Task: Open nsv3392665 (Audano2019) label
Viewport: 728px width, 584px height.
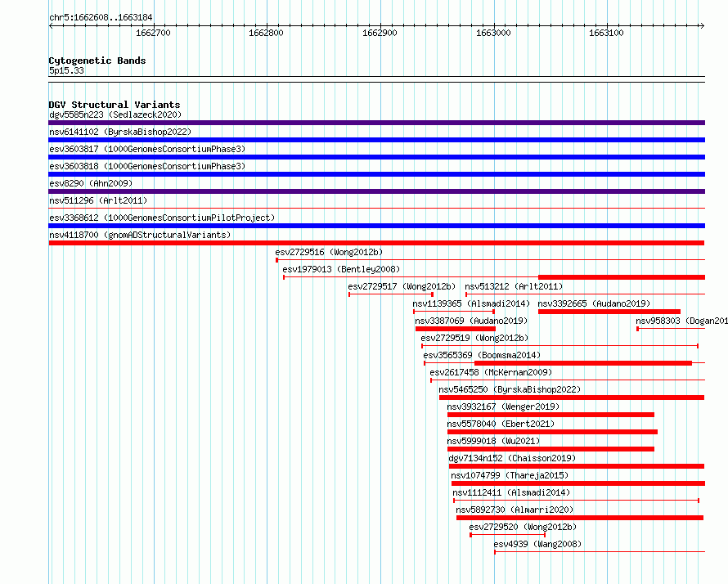Action: (x=594, y=303)
